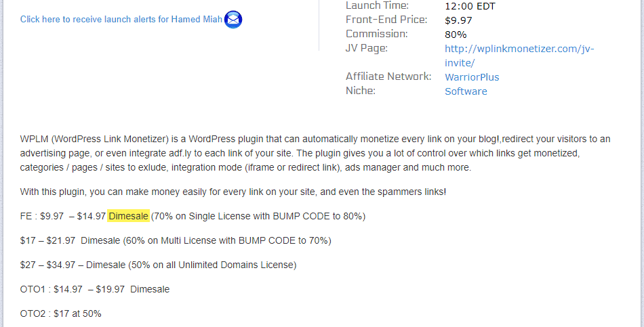Click the yellow highlighted Dimesale word
Screen dimensions: 644x327
128,216
